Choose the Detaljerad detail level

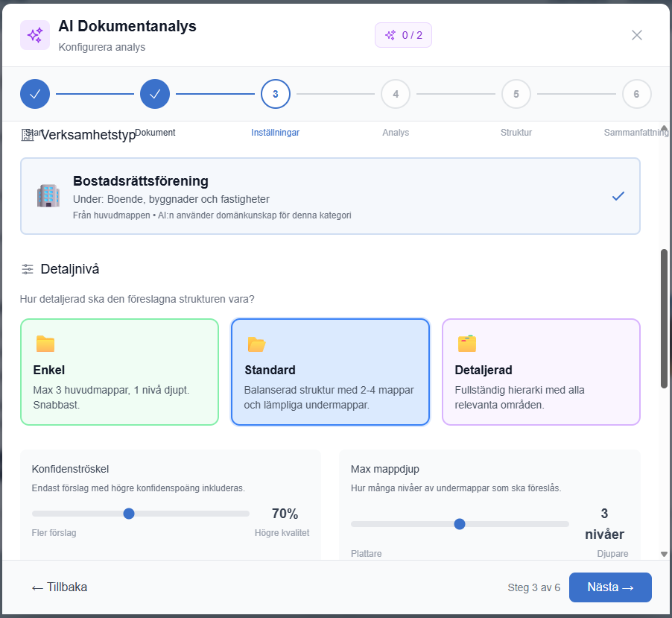542,372
